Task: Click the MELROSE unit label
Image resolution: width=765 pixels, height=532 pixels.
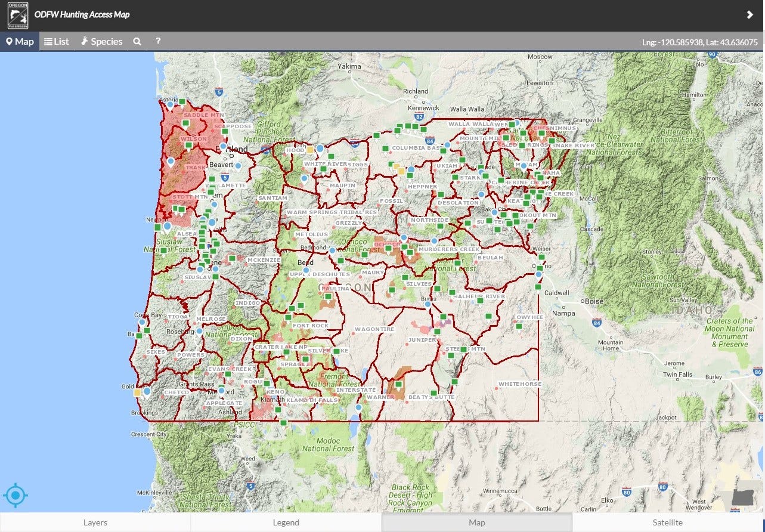Action: click(x=211, y=320)
